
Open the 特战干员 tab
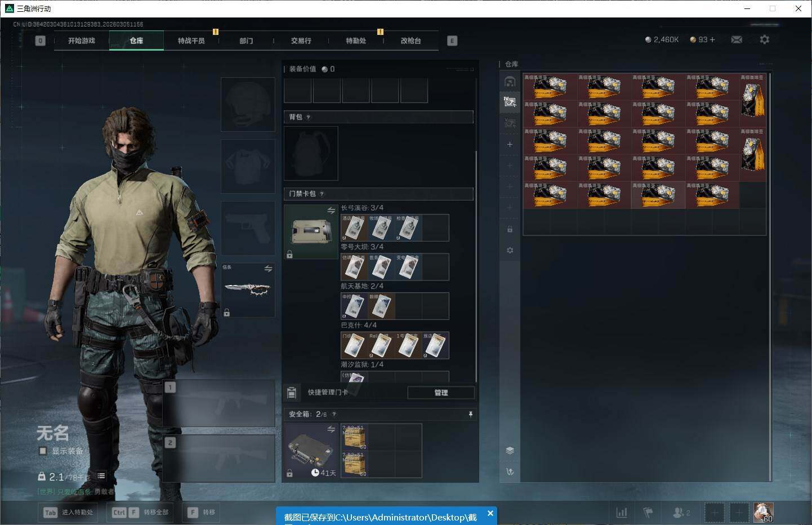coord(191,41)
